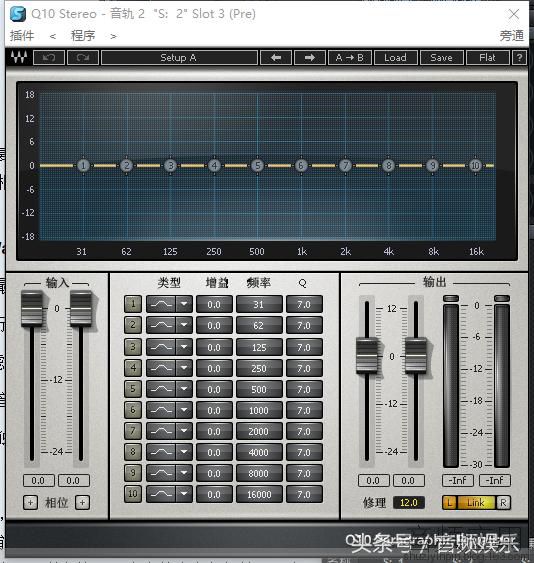Select band 10 node on EQ graph
The image size is (534, 563).
click(x=475, y=166)
